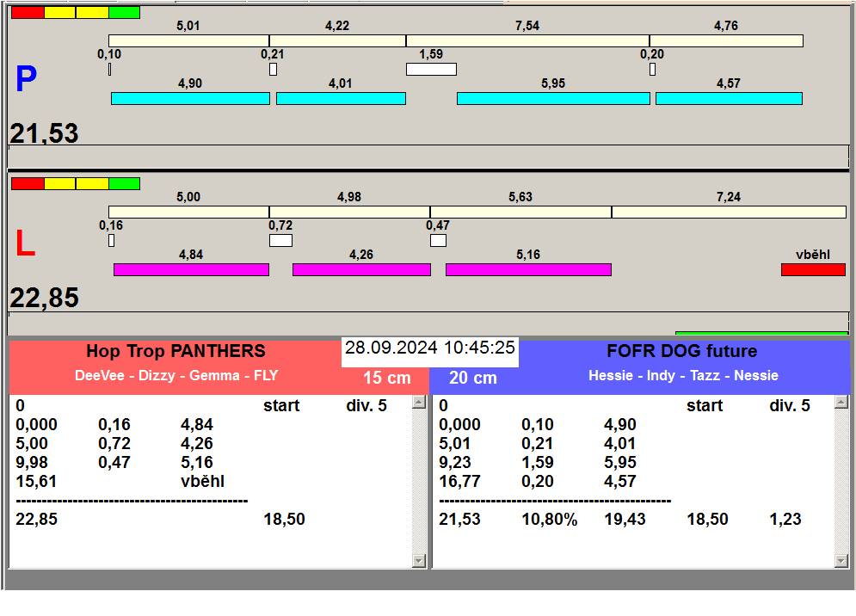Click the down scroll arrow in the FOFR DOG future list
856x616 pixels.
click(x=841, y=560)
